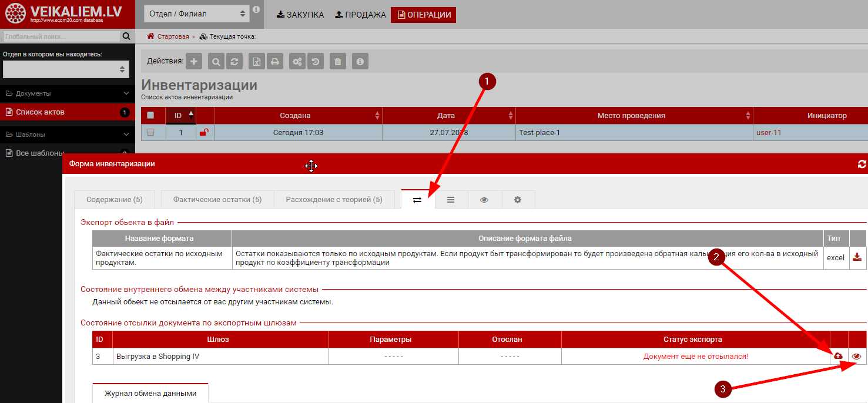
Task: Click the Excel export action icon
Action: [256, 61]
